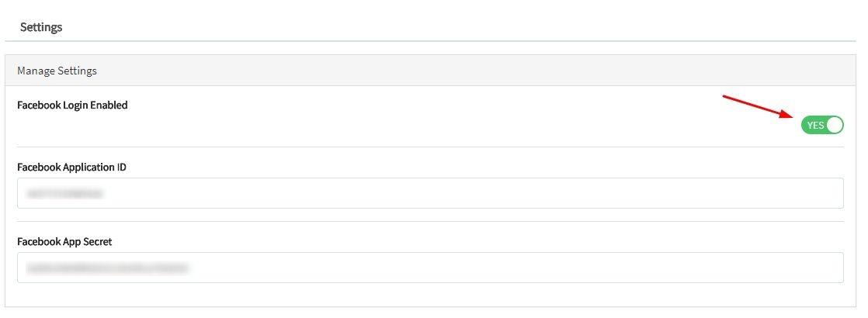Image resolution: width=868 pixels, height=318 pixels.
Task: Click the Facebook App Secret label
Action: click(x=64, y=241)
